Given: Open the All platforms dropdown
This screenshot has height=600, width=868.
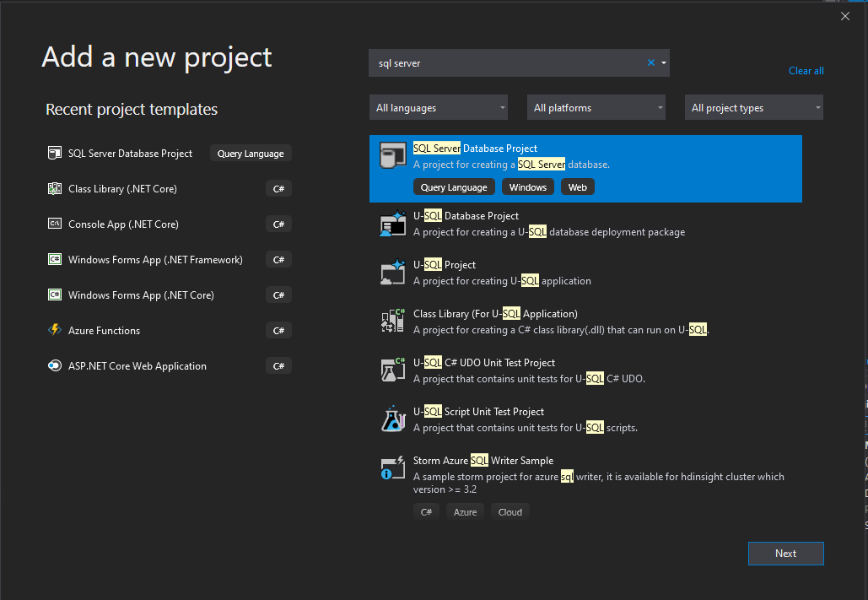Looking at the screenshot, I should (x=596, y=107).
